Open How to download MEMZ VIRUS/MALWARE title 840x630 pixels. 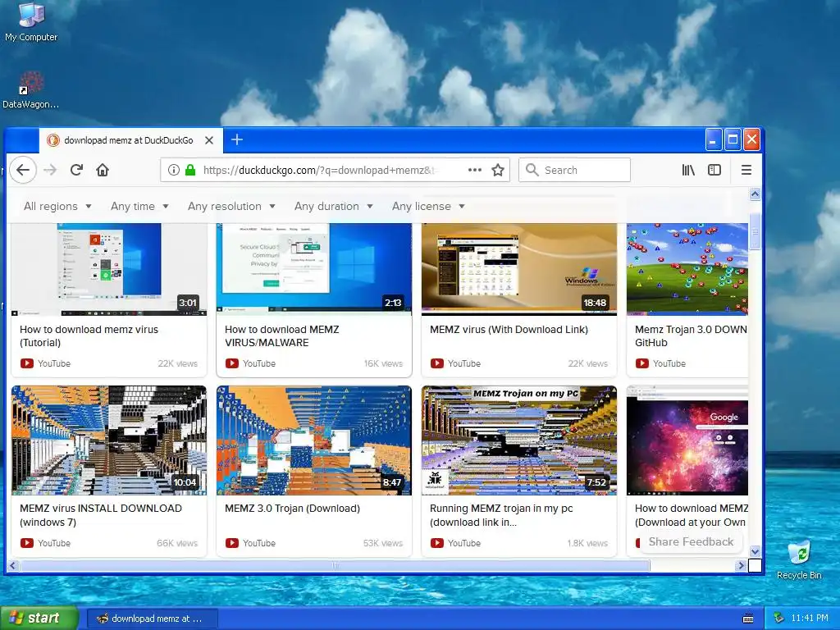(x=282, y=336)
